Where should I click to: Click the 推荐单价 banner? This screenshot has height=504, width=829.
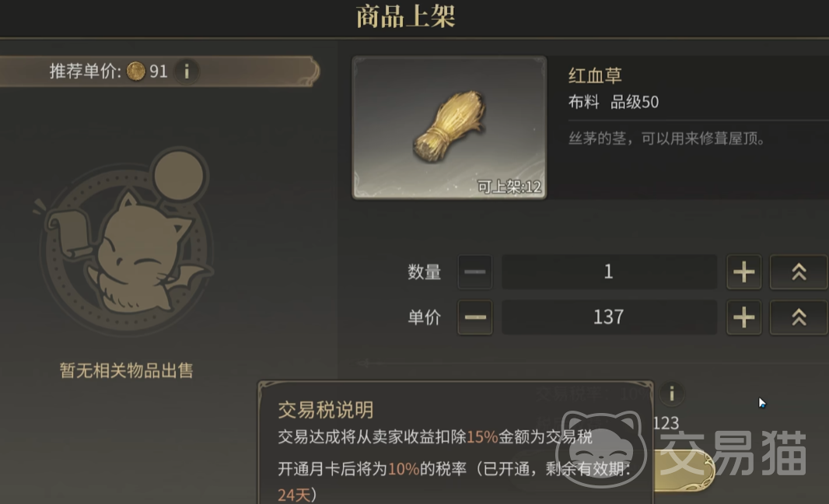pyautogui.click(x=159, y=72)
